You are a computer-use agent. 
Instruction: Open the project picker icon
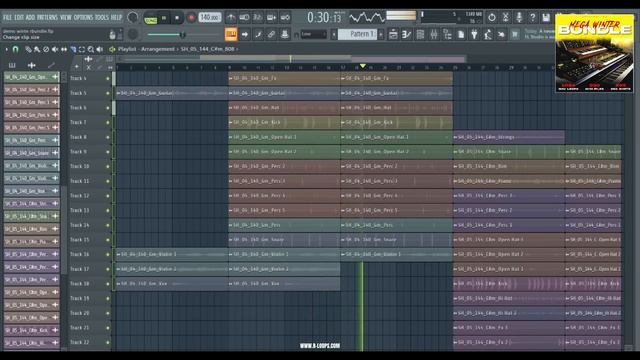tap(461, 35)
